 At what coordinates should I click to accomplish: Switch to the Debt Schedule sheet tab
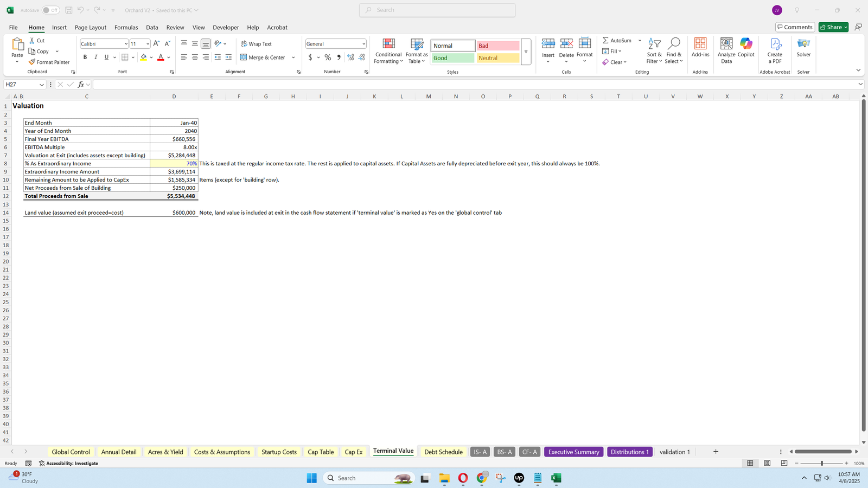click(x=443, y=452)
